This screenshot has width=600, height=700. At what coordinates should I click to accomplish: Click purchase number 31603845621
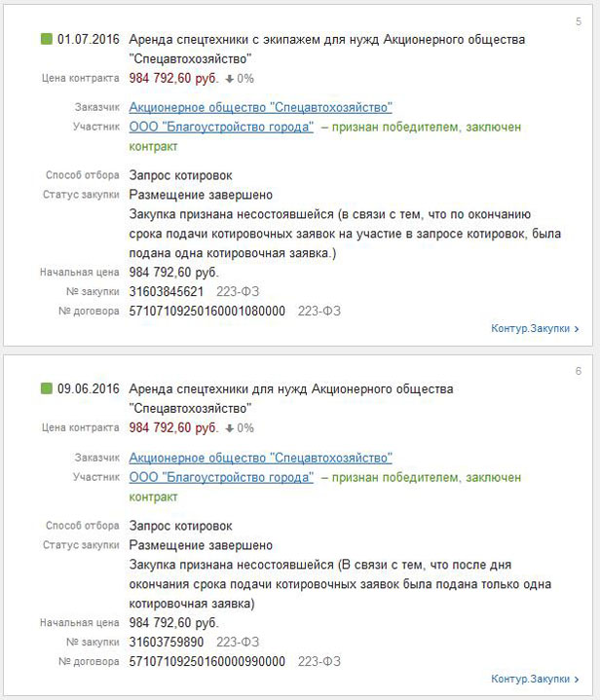[x=167, y=291]
